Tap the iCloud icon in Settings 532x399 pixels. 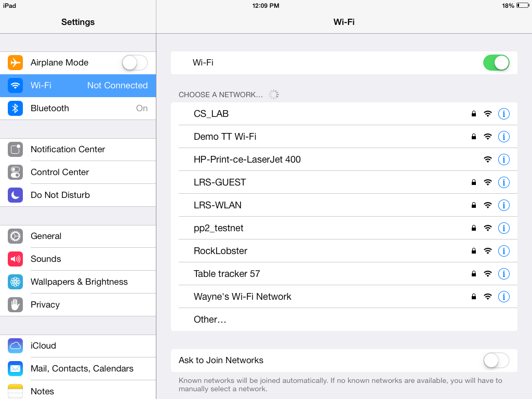tap(16, 345)
